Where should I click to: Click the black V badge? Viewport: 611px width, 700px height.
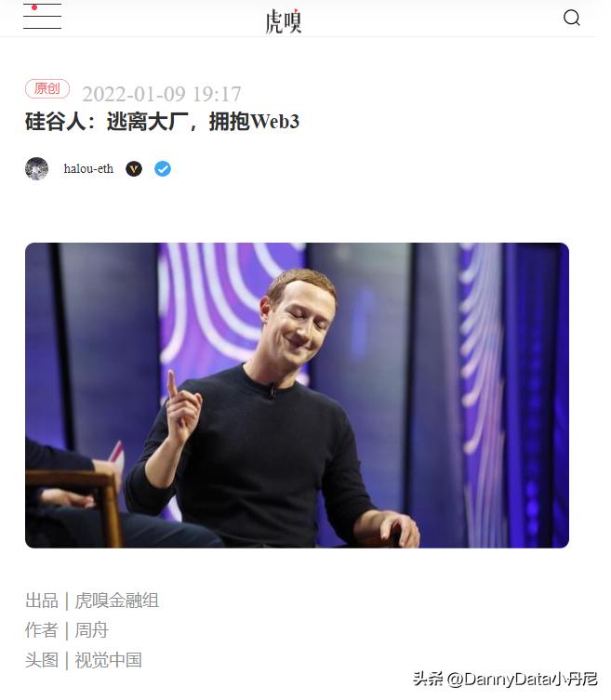pos(134,169)
